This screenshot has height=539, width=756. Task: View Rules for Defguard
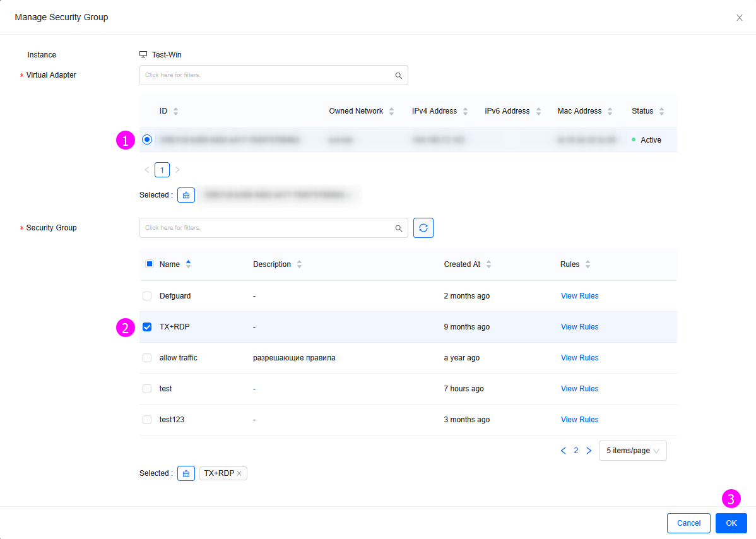tap(579, 296)
